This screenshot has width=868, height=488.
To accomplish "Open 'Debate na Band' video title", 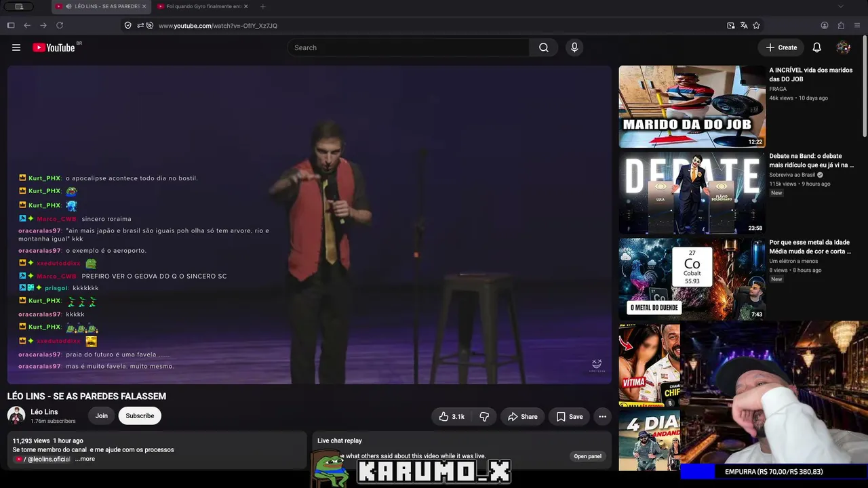I will click(x=811, y=161).
